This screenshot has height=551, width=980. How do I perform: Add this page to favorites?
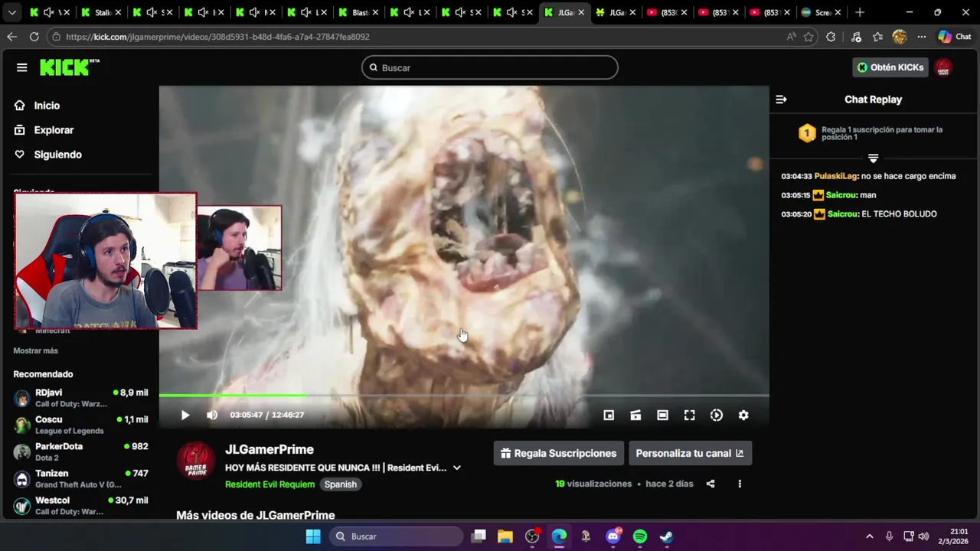click(x=808, y=37)
